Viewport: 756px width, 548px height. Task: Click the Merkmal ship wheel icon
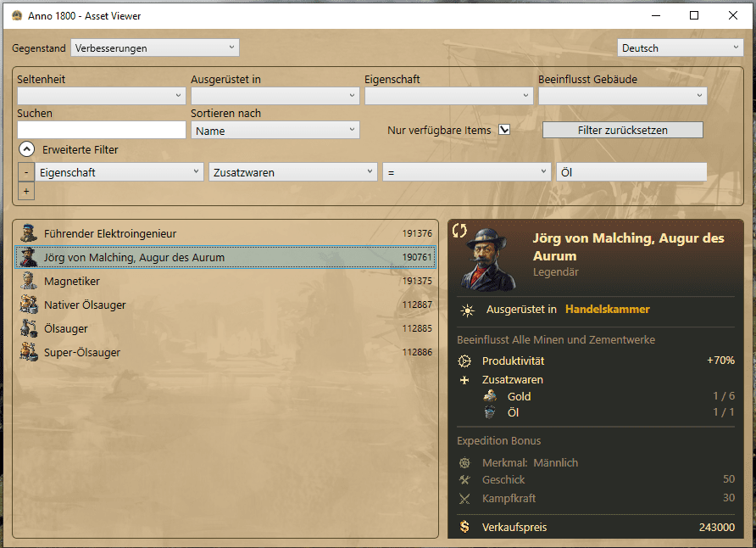464,463
